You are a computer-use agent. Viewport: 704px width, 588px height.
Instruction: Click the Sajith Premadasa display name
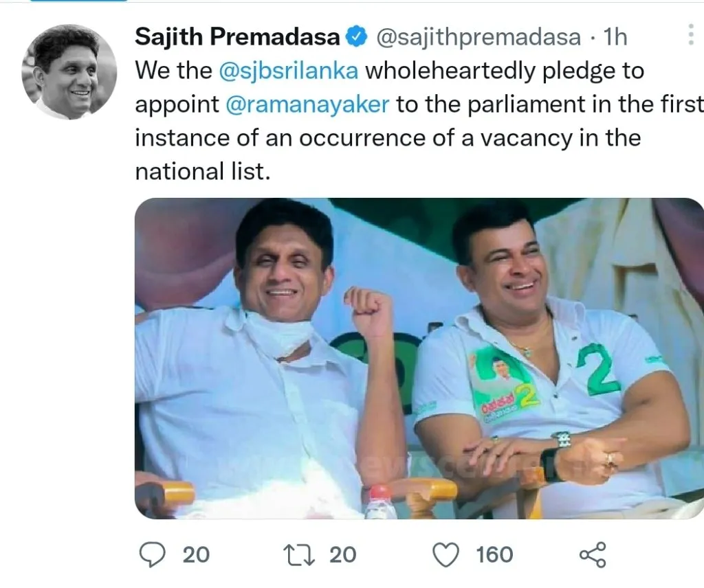coord(237,36)
